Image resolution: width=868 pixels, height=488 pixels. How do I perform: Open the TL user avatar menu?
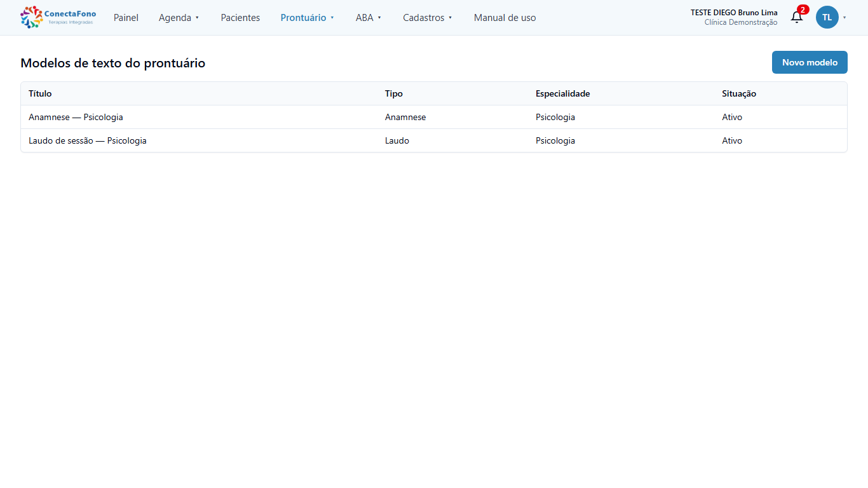(x=827, y=17)
